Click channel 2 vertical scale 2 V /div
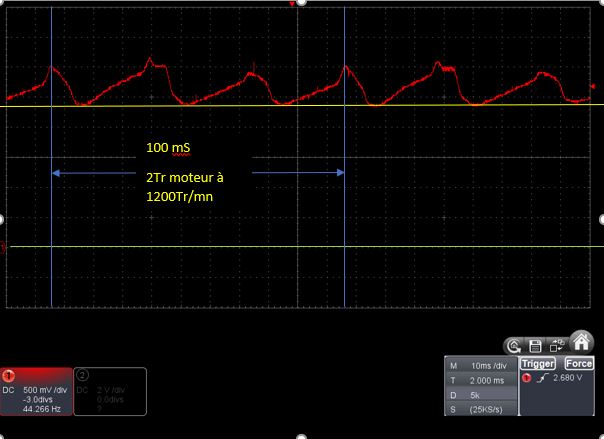 click(x=111, y=390)
